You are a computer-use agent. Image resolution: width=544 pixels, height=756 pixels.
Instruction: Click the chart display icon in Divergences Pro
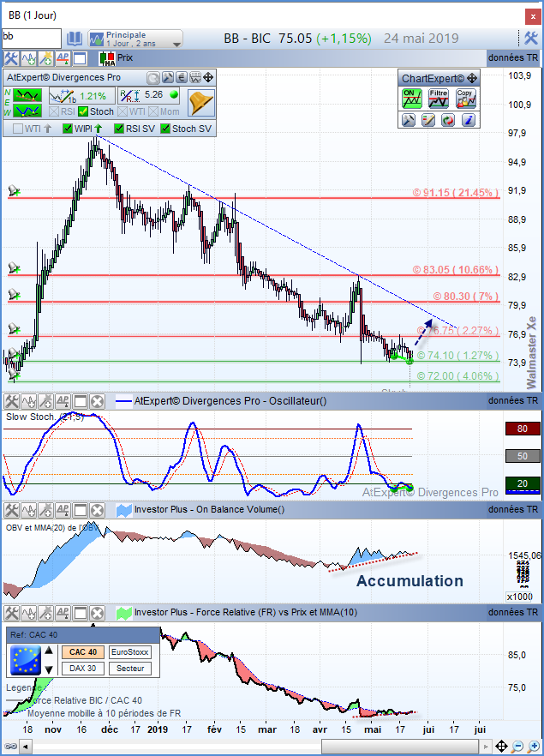[x=195, y=78]
